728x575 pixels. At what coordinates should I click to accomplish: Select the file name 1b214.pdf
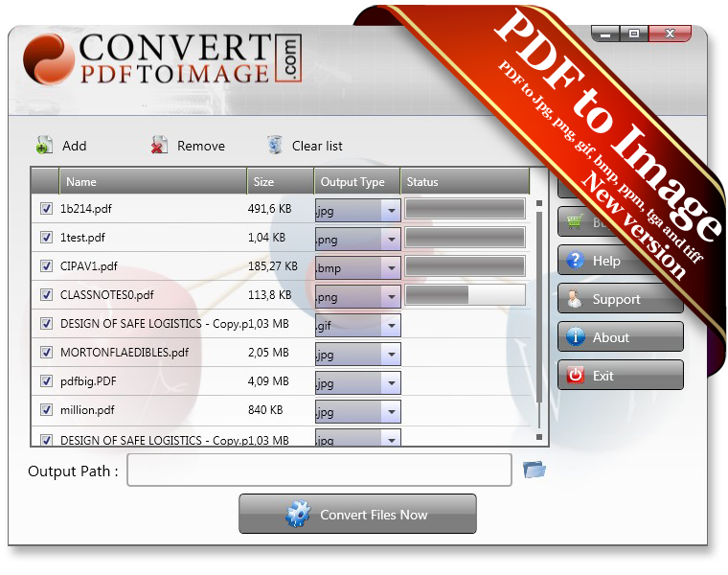[x=86, y=209]
